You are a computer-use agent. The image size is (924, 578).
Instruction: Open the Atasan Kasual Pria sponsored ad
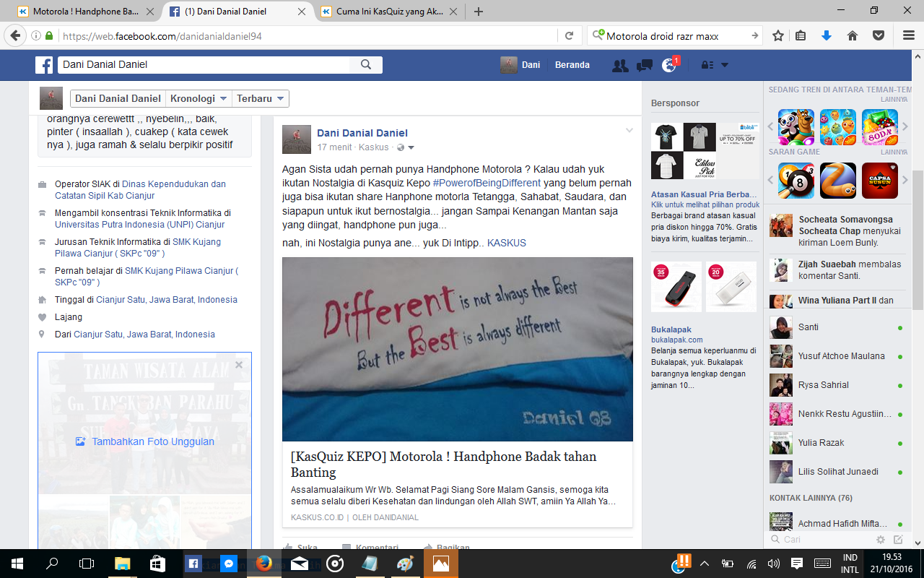click(x=704, y=194)
